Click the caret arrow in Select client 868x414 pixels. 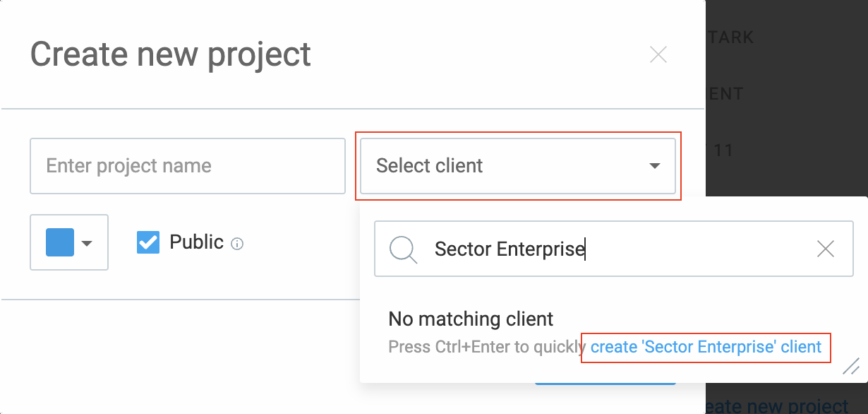click(x=654, y=166)
